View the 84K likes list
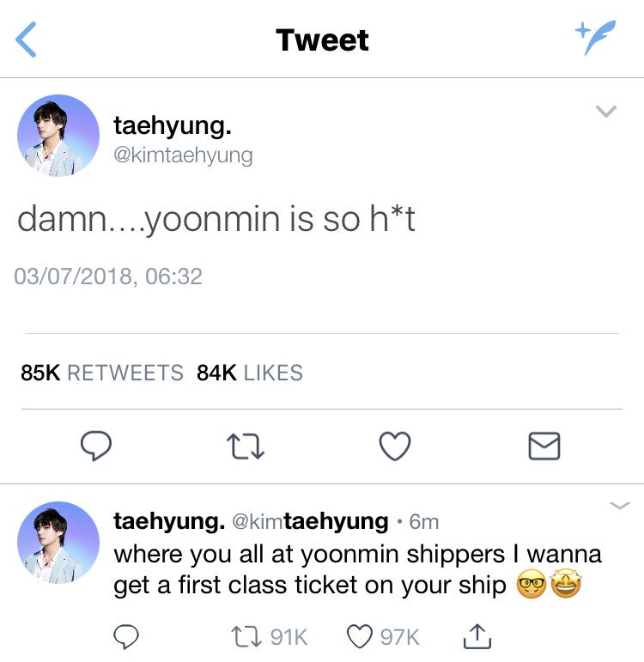 click(250, 373)
